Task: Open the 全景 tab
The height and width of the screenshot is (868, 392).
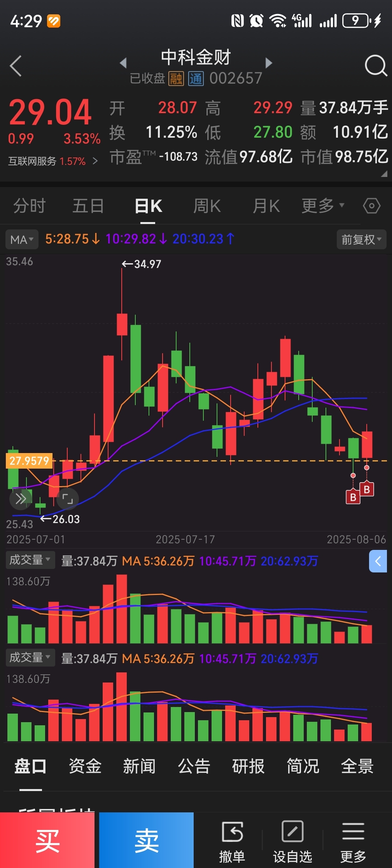Action: [357, 766]
